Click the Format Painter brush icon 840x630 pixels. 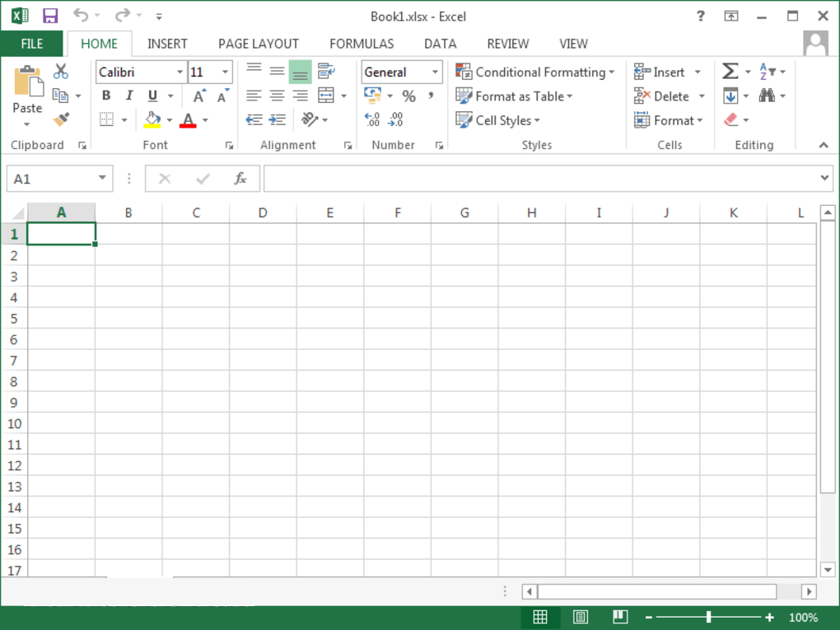(x=61, y=120)
